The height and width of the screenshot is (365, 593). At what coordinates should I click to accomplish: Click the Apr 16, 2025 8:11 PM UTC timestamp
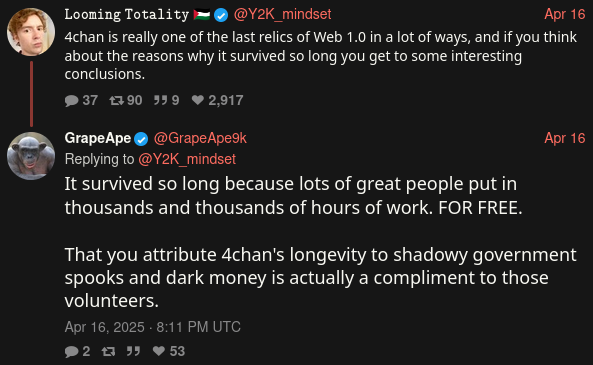tap(153, 327)
